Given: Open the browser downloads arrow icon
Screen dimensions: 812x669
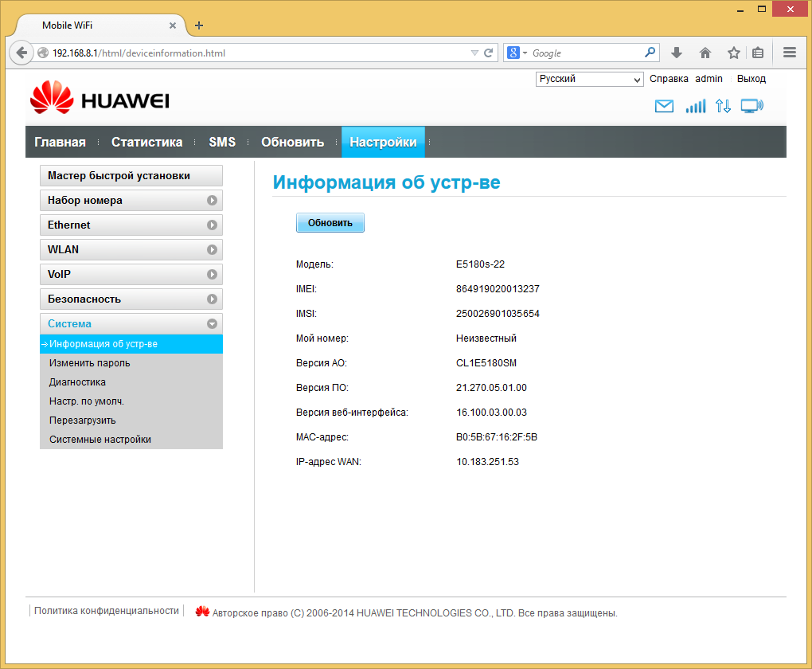Looking at the screenshot, I should click(677, 53).
